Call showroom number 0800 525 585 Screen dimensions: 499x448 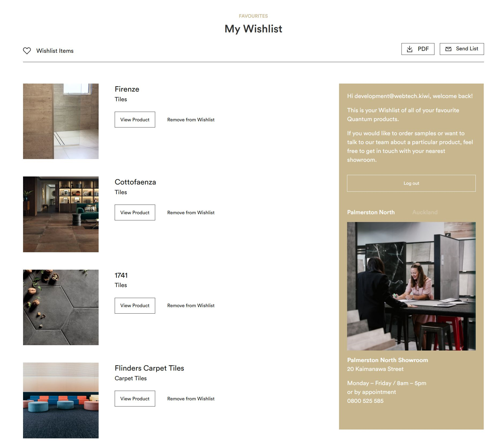click(x=365, y=401)
